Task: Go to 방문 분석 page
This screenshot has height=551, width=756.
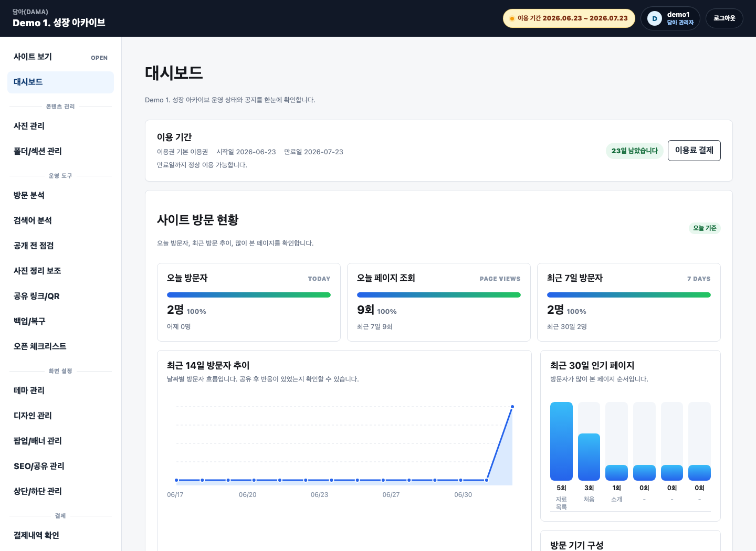Action: pyautogui.click(x=60, y=195)
